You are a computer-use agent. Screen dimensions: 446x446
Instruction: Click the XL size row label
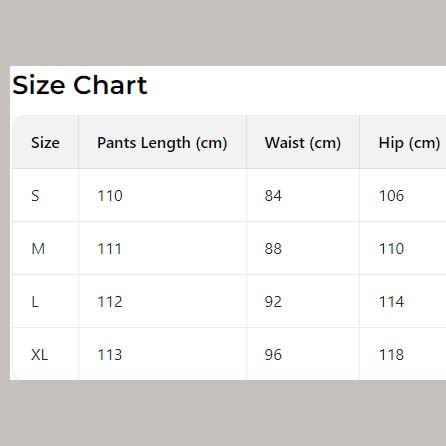coord(40,355)
